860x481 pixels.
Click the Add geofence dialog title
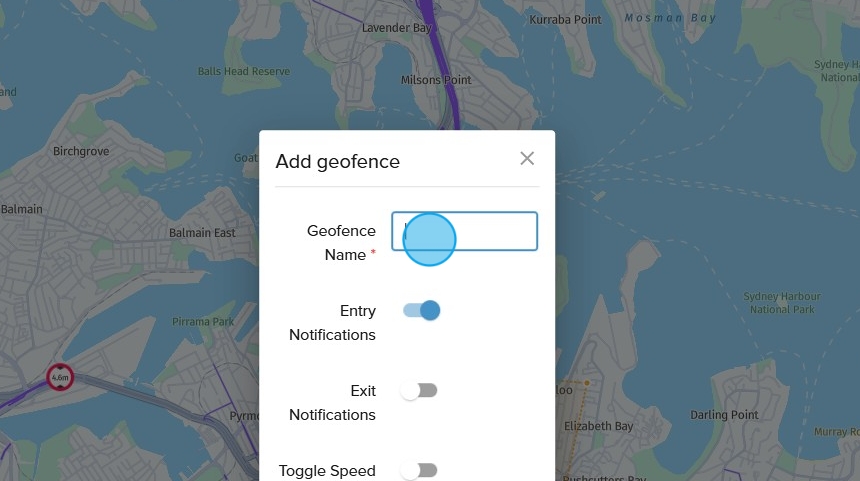(338, 161)
